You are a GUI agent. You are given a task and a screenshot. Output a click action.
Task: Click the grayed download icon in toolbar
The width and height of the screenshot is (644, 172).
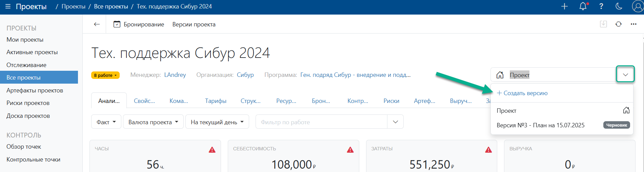603,24
